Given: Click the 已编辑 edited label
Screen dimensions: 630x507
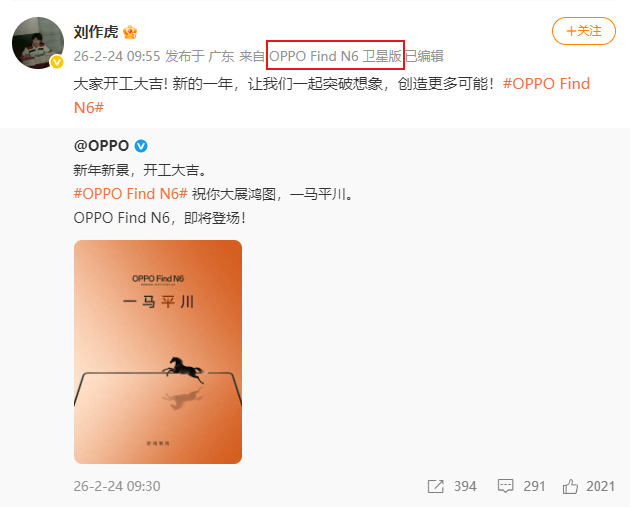Looking at the screenshot, I should click(424, 56).
